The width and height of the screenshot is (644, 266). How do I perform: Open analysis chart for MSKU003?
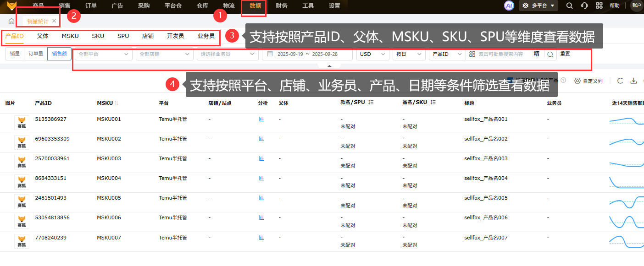click(261, 158)
